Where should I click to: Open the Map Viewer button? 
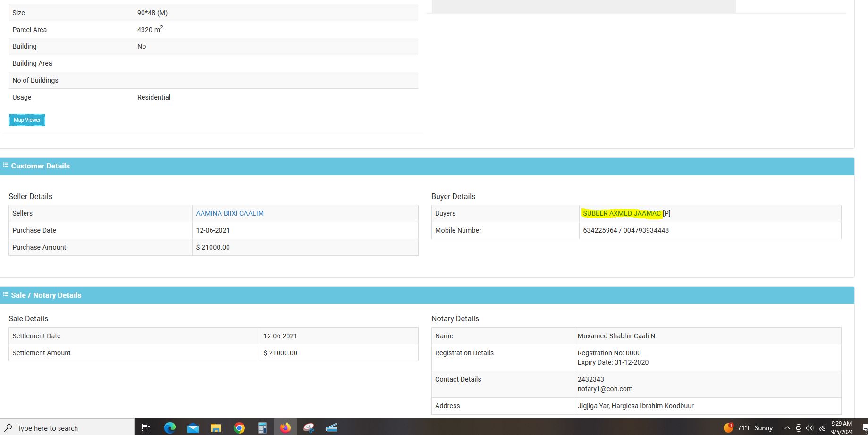[x=27, y=120]
